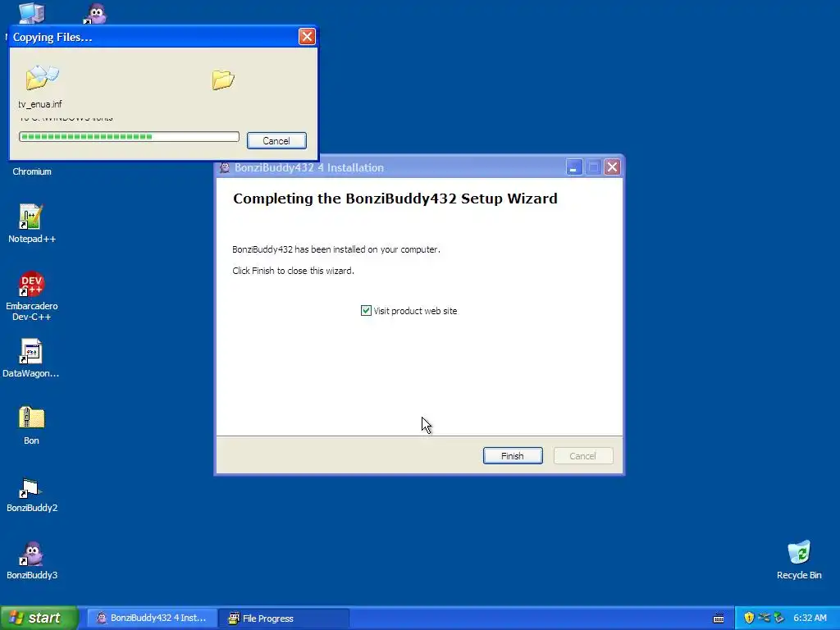Minimize the BonziBuddy432 Installation window
Image resolution: width=840 pixels, height=630 pixels.
tap(573, 167)
